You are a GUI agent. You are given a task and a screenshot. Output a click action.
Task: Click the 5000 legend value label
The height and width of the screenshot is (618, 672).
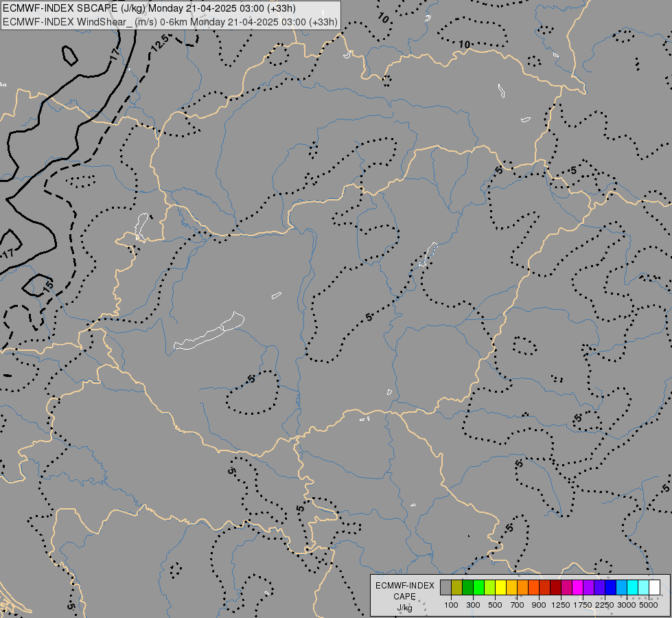[649, 605]
